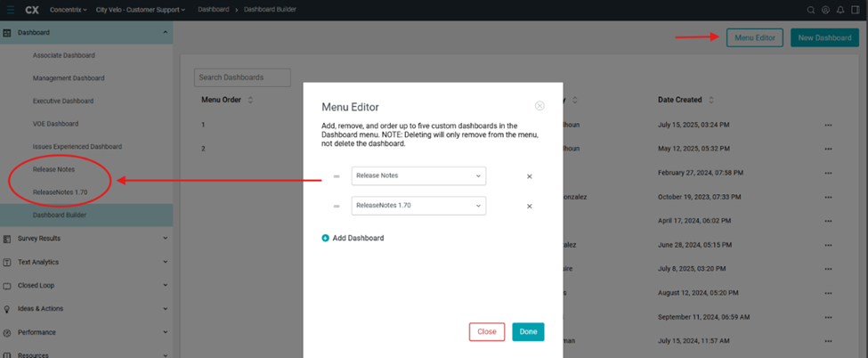868x358 pixels.
Task: Click the red Close button
Action: pos(487,331)
